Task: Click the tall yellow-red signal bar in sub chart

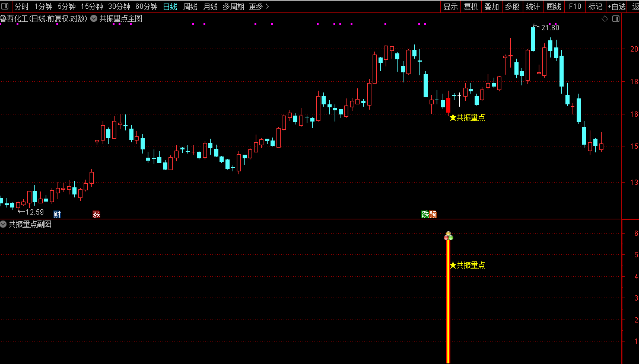Action: (x=449, y=301)
